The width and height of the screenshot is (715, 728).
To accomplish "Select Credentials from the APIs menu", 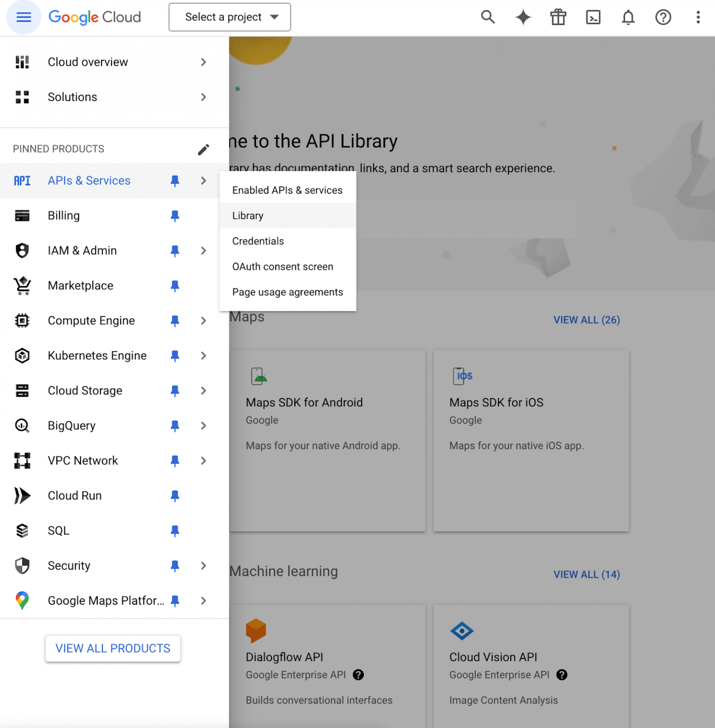I will coord(258,241).
